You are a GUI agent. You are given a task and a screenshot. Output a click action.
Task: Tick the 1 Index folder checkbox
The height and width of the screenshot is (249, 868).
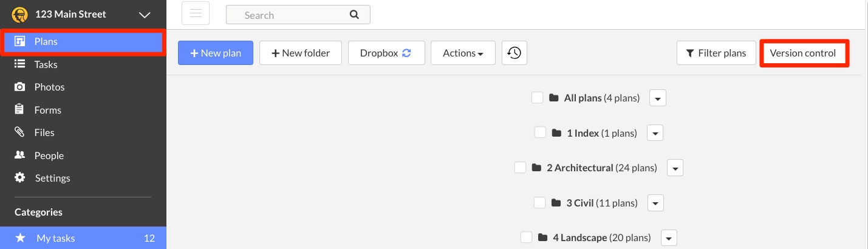(540, 132)
